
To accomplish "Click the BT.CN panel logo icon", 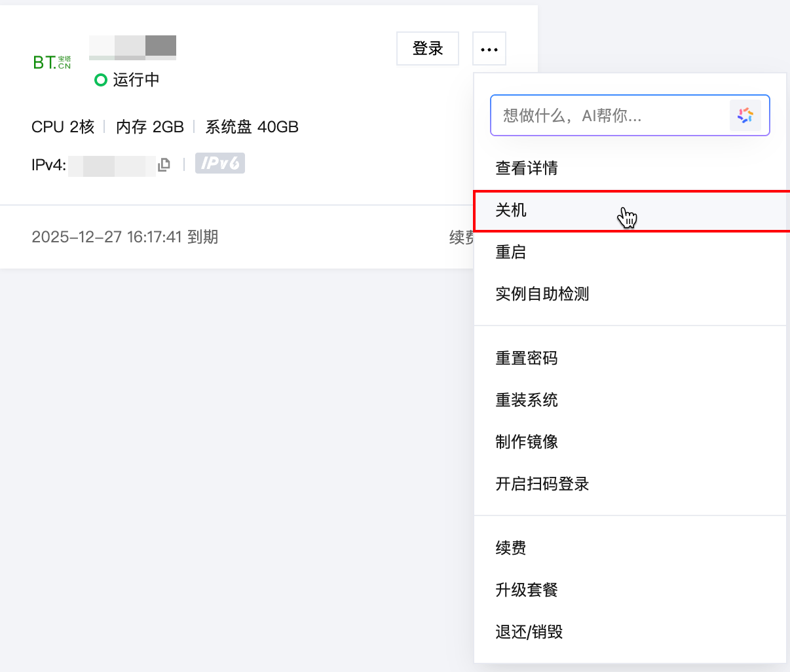I will pyautogui.click(x=52, y=62).
